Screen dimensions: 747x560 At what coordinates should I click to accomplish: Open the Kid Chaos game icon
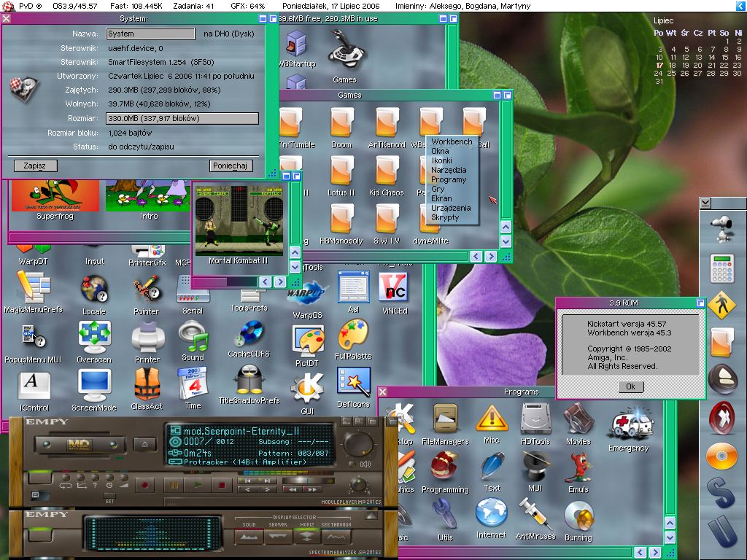tap(387, 171)
